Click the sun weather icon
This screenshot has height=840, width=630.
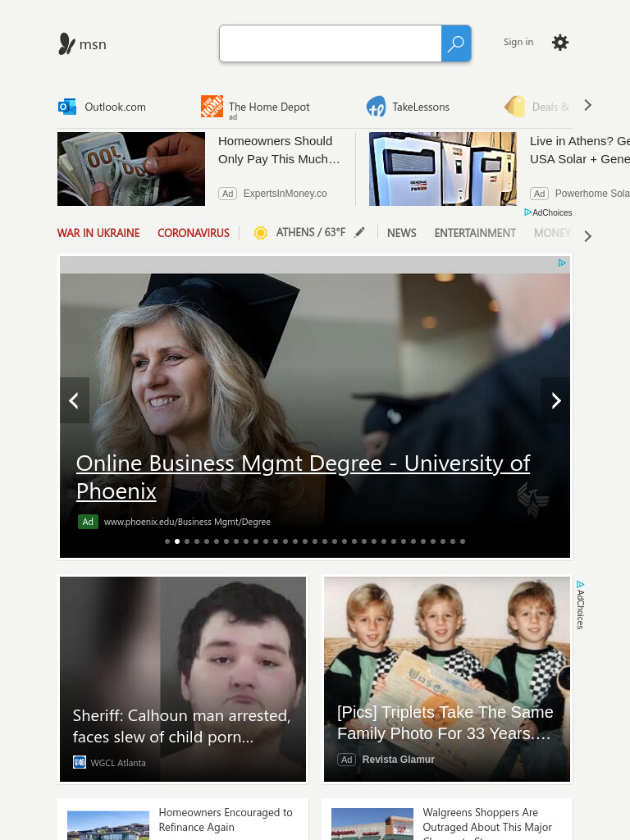click(260, 232)
